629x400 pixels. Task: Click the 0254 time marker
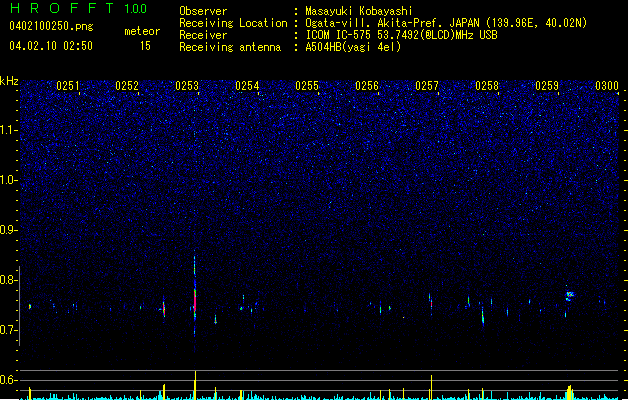(x=247, y=86)
